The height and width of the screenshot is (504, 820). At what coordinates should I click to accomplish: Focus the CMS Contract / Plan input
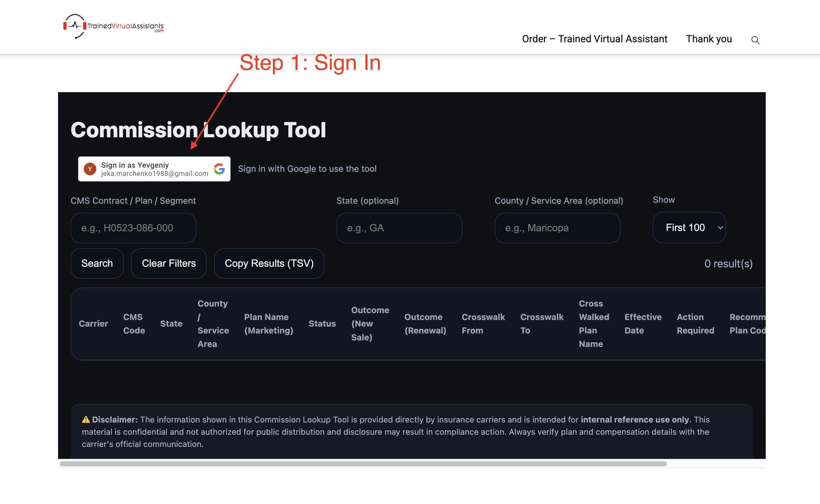133,228
